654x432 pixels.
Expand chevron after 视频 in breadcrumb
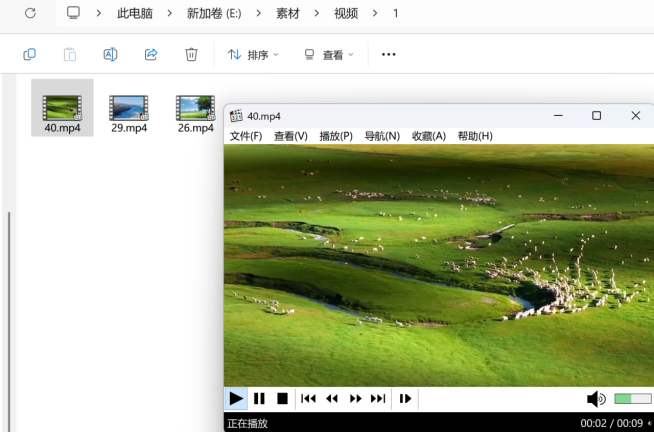coord(375,13)
